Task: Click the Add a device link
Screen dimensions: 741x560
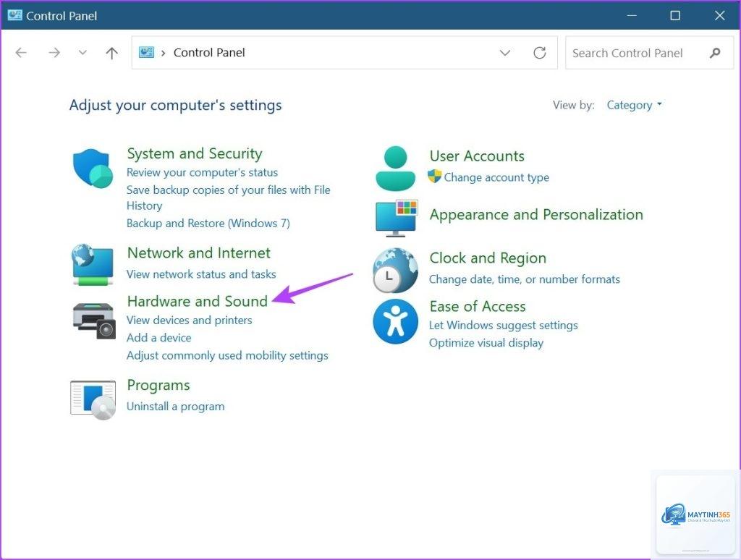Action: pyautogui.click(x=158, y=337)
